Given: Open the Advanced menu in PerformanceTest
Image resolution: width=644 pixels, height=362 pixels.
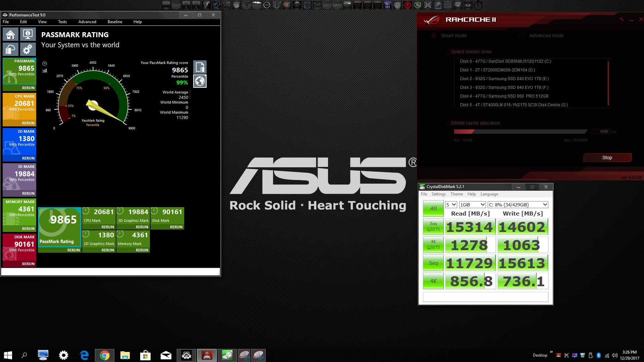Looking at the screenshot, I should (x=87, y=22).
